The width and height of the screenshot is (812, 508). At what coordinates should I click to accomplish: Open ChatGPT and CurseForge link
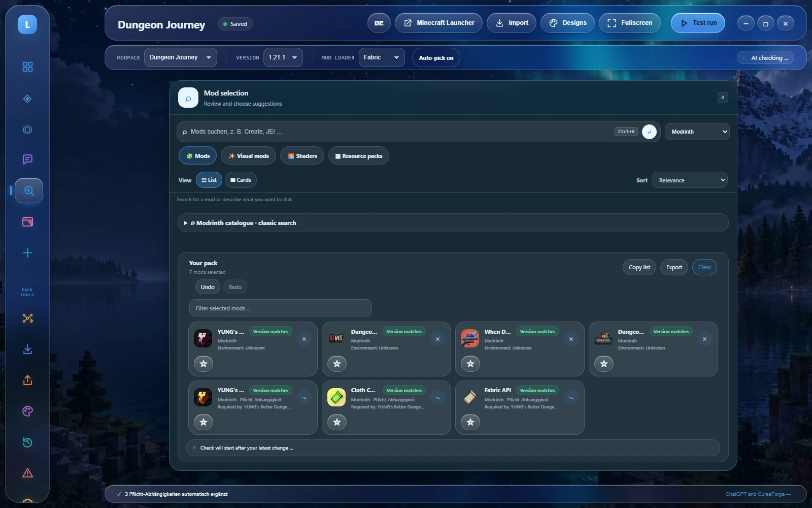click(758, 494)
